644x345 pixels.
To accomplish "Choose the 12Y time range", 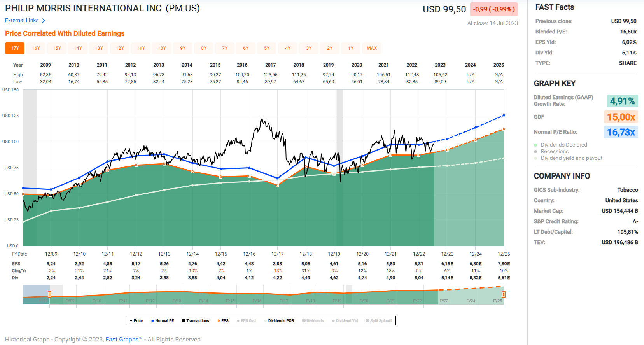I will (x=120, y=48).
